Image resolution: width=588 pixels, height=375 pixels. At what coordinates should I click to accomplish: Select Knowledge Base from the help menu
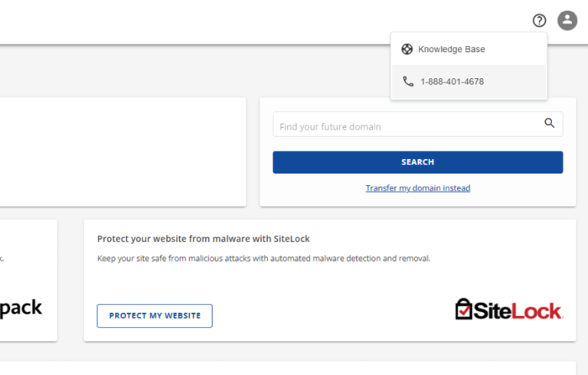451,49
